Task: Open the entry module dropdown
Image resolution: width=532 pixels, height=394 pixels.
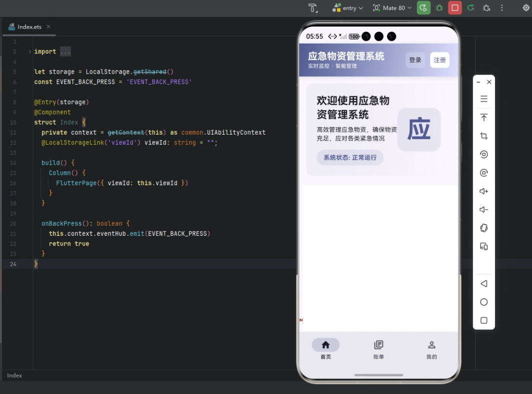Action: pyautogui.click(x=347, y=8)
